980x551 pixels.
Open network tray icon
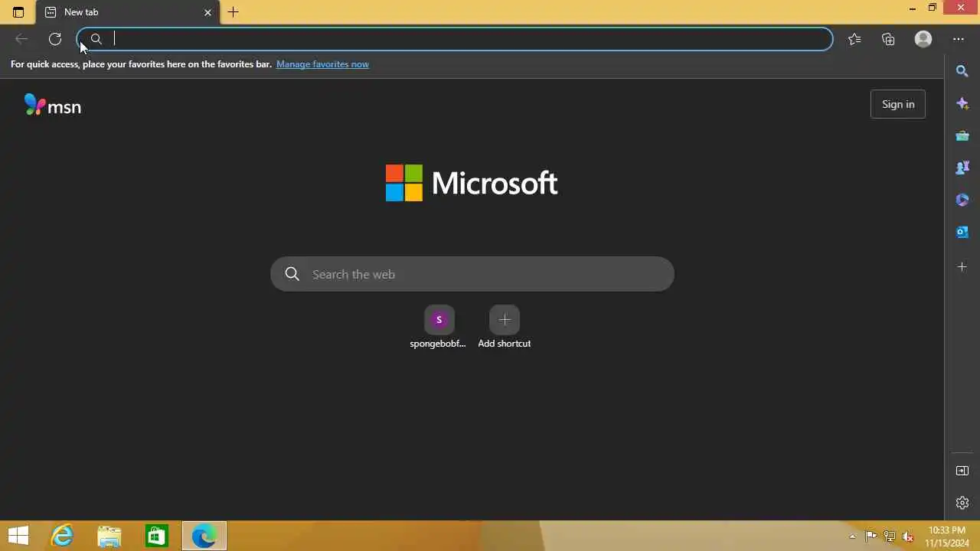pos(889,536)
